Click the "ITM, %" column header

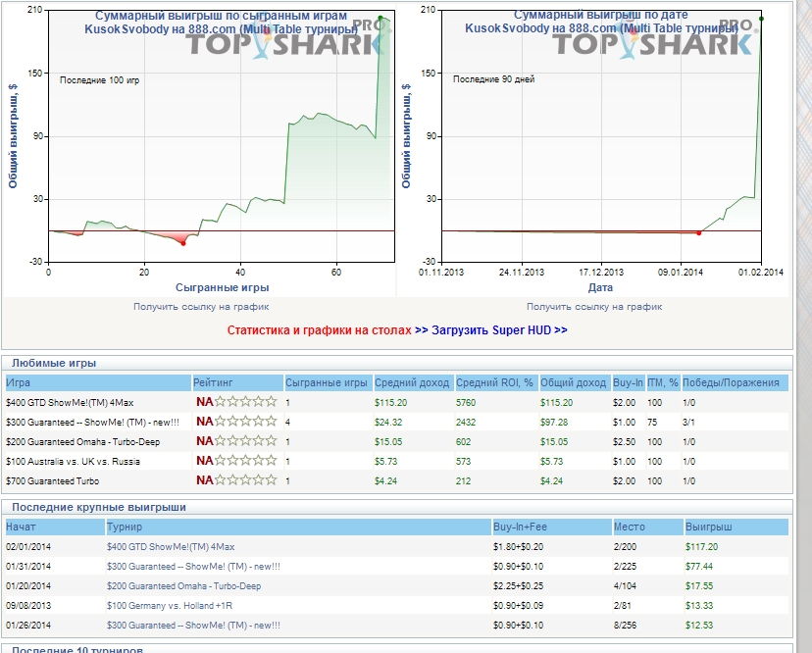point(662,382)
